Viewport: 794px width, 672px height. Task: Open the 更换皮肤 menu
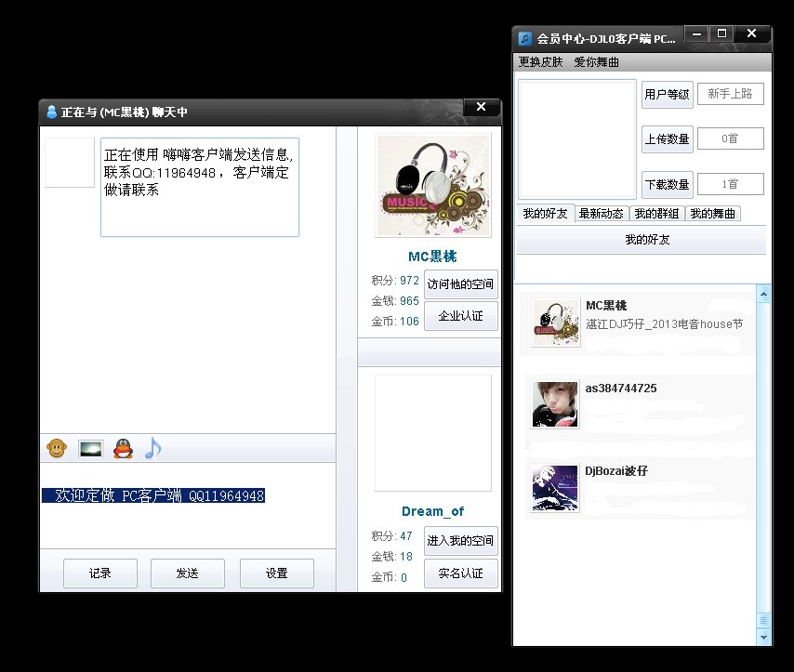pyautogui.click(x=540, y=61)
